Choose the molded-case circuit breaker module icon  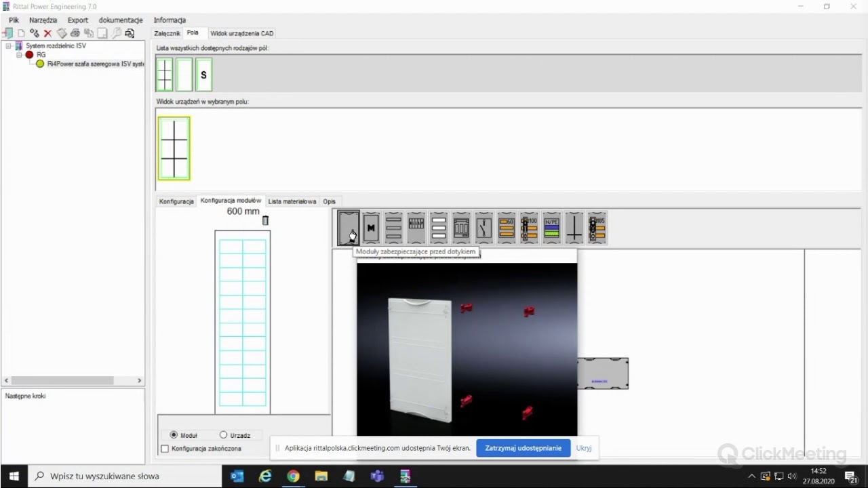click(461, 228)
